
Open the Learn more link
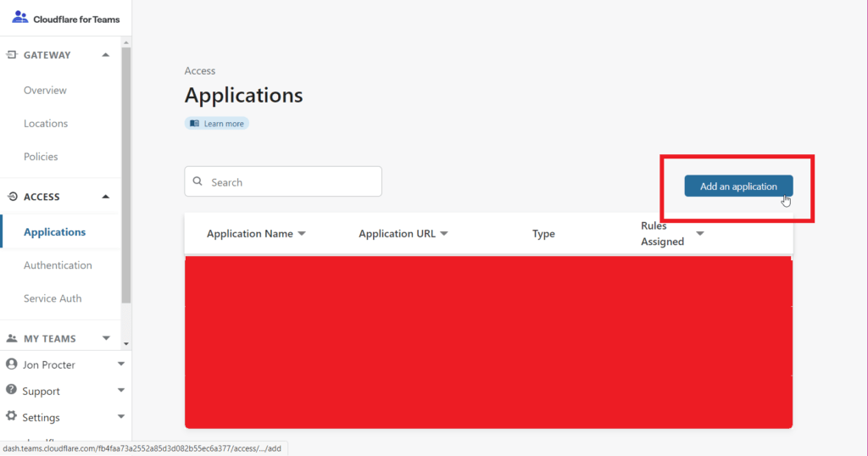pyautogui.click(x=217, y=124)
